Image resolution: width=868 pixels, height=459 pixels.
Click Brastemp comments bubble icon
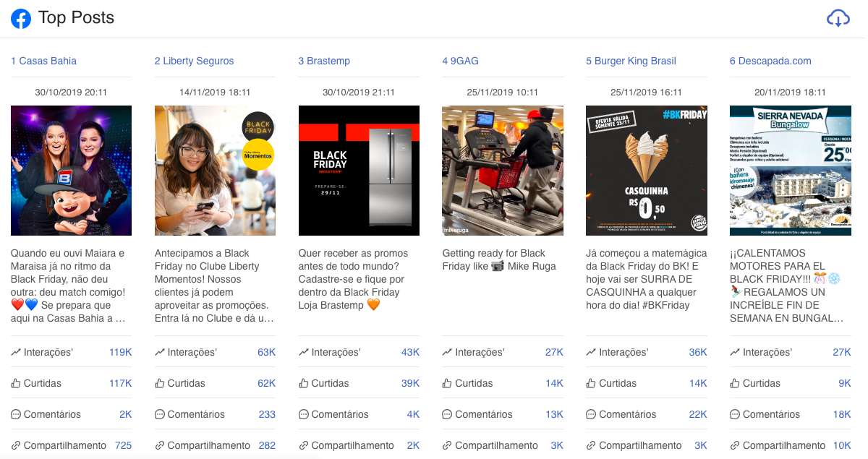click(304, 414)
